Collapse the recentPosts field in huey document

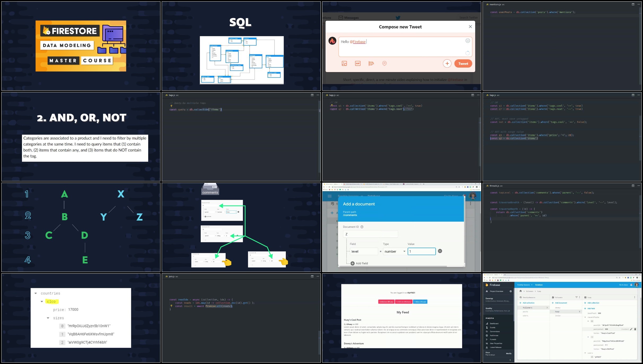click(585, 317)
